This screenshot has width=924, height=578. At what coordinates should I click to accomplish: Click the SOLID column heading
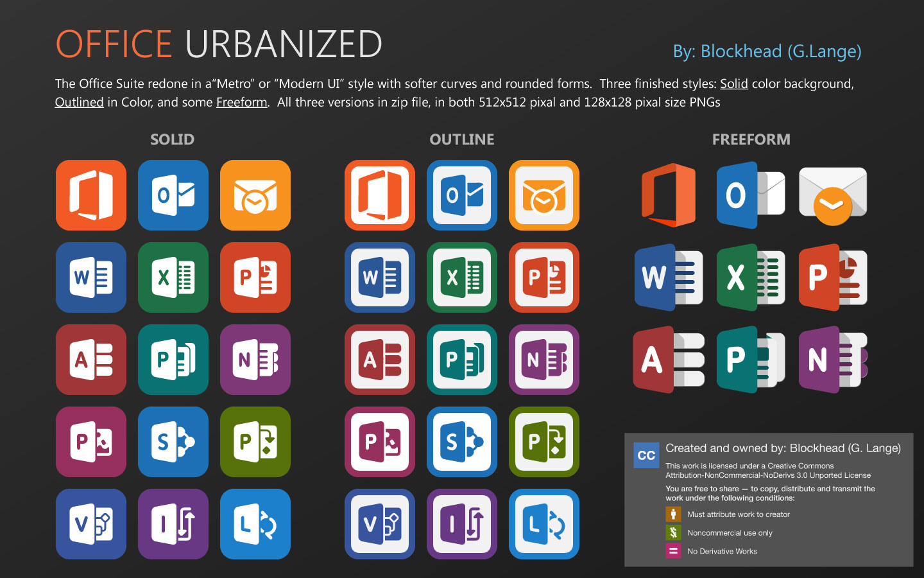(x=173, y=139)
